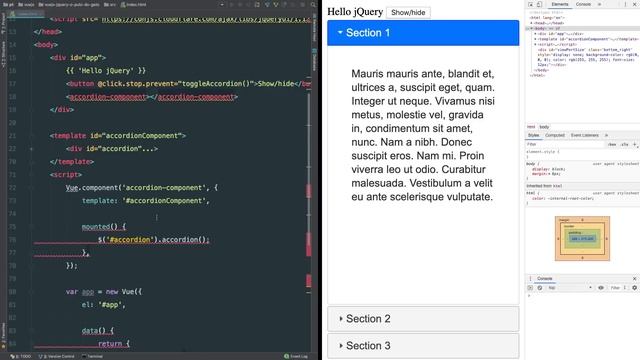Toggle the :hov element state button
Image resolution: width=640 pixels, height=360 pixels.
pyautogui.click(x=612, y=144)
